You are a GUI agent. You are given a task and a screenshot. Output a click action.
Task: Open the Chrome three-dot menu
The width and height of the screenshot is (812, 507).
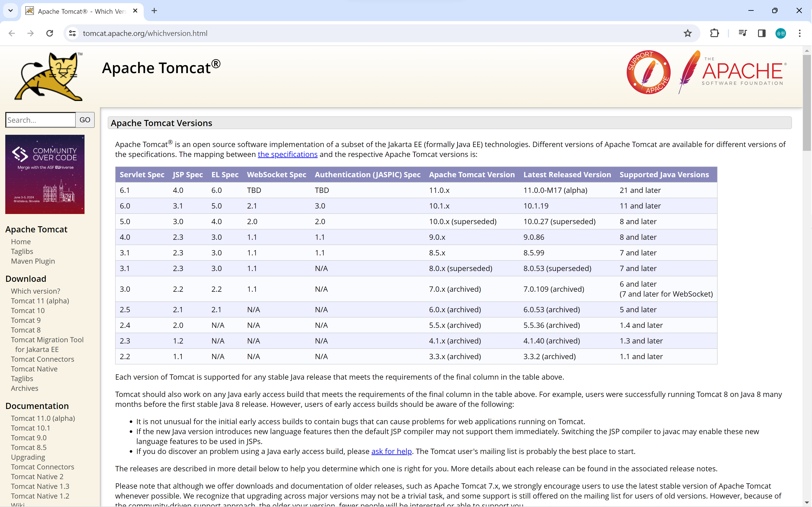(x=800, y=33)
